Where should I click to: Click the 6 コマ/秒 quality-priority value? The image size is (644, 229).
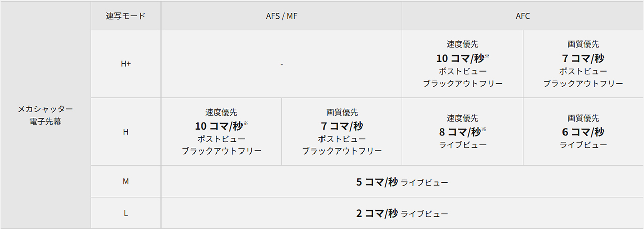[583, 132]
